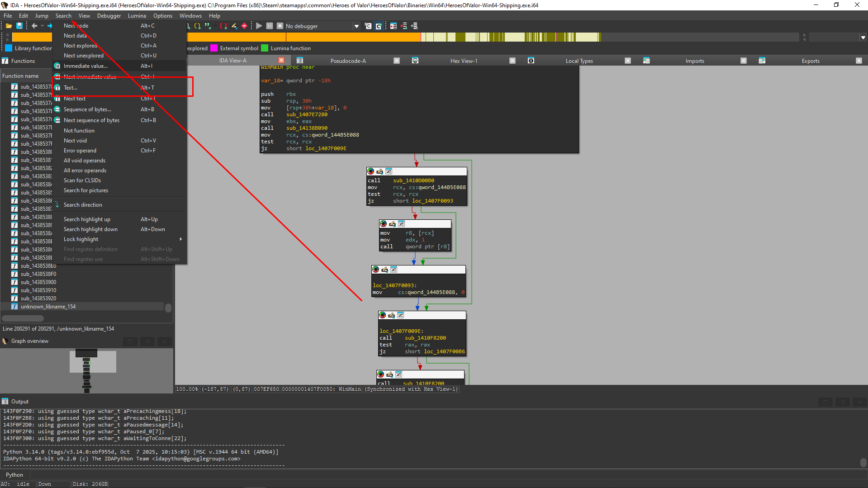The image size is (868, 488).
Task: Click group icon in mov r8 block
Action: click(401, 224)
